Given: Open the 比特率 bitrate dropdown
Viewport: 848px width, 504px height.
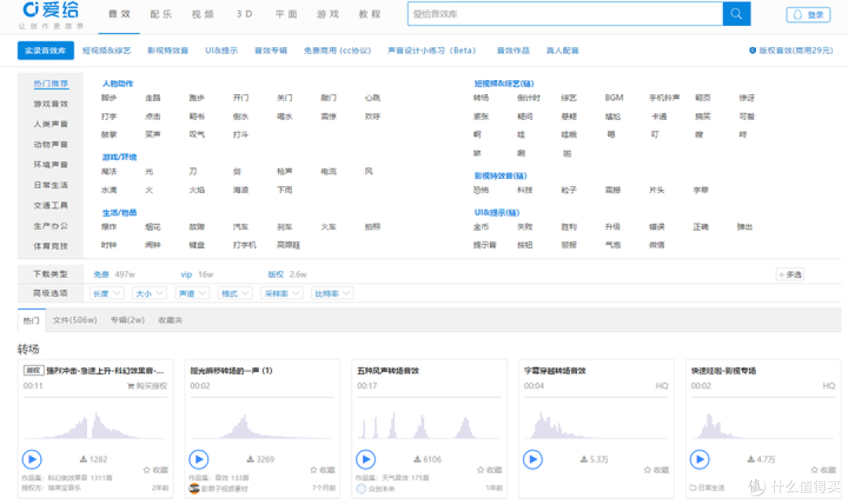Looking at the screenshot, I should click(x=332, y=293).
